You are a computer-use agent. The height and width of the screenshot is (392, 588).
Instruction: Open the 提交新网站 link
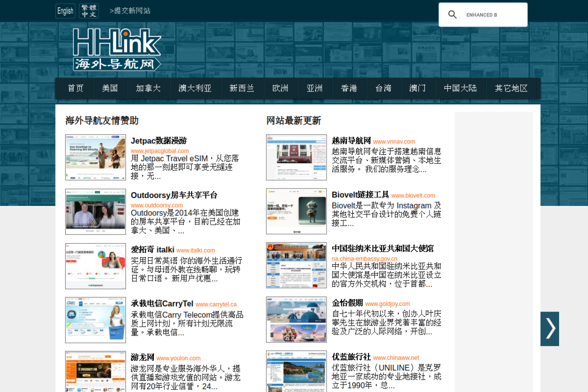pos(130,11)
